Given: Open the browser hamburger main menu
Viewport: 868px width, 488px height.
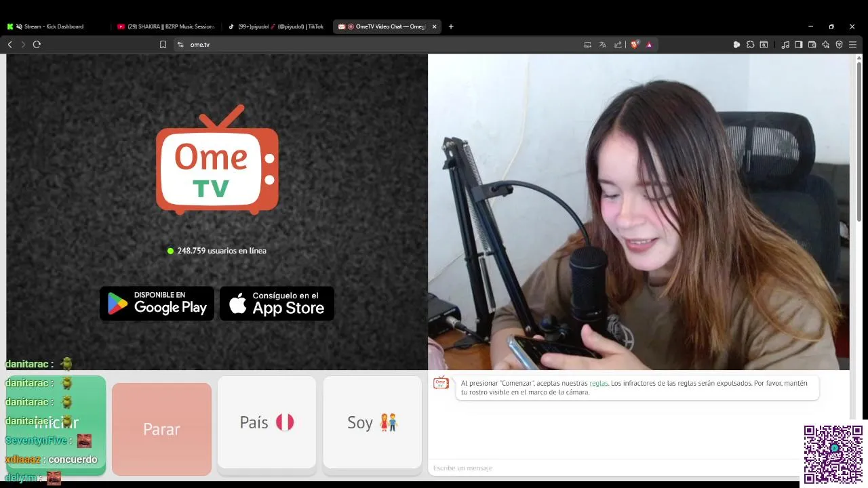Looking at the screenshot, I should [852, 45].
